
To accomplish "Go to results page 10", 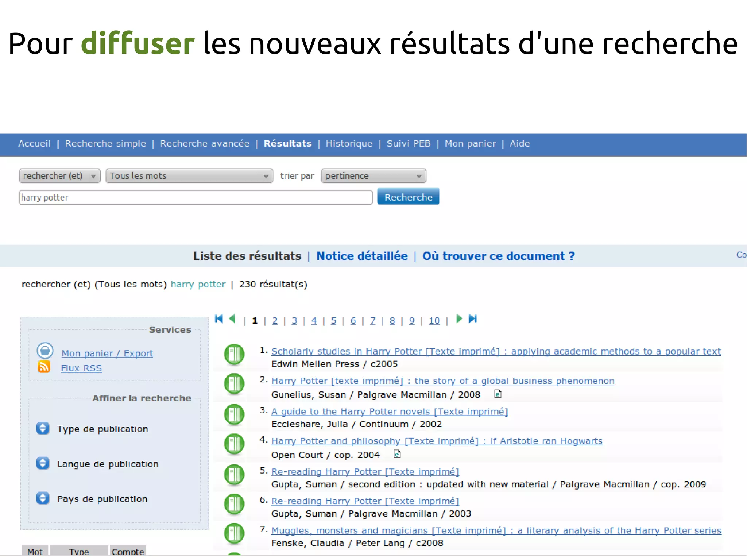I will pyautogui.click(x=434, y=321).
